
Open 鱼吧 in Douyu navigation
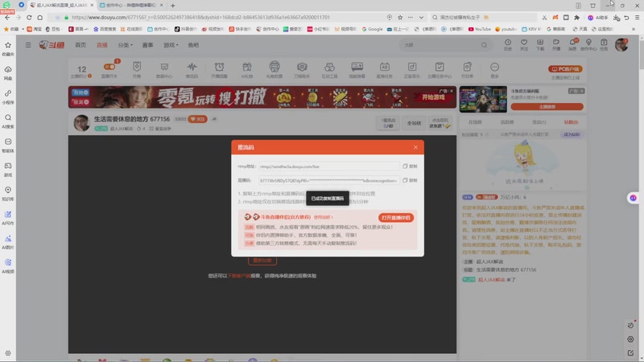click(x=193, y=45)
